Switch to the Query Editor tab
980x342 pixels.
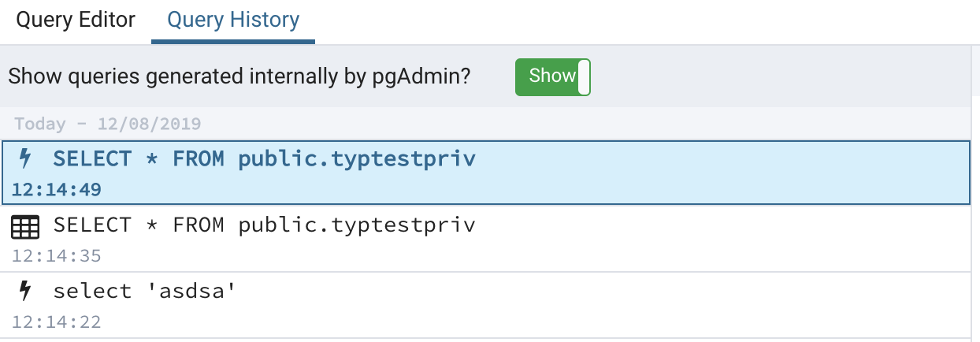76,20
